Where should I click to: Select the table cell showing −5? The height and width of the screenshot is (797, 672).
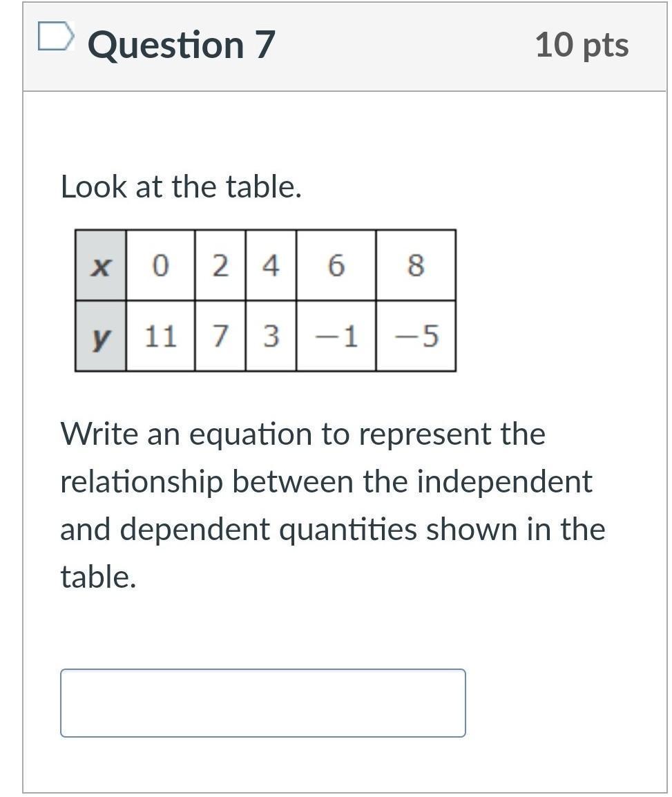(416, 336)
